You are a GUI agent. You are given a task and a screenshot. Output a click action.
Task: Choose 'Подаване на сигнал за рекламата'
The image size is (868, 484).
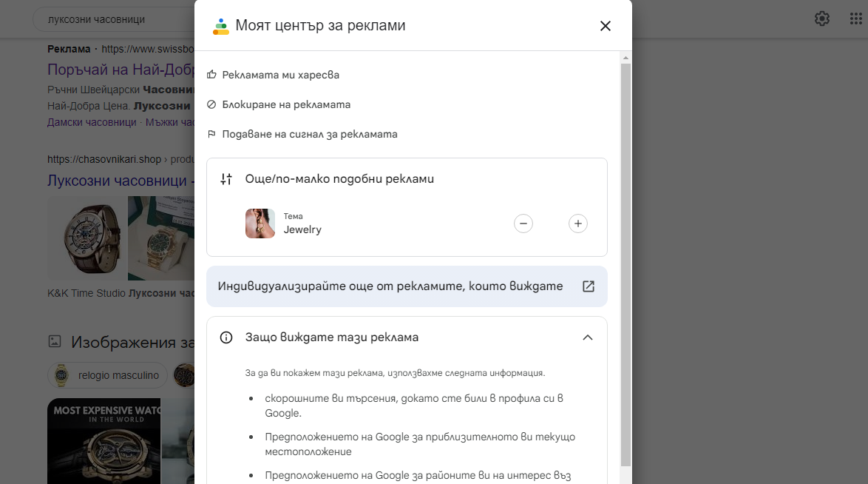tap(310, 135)
